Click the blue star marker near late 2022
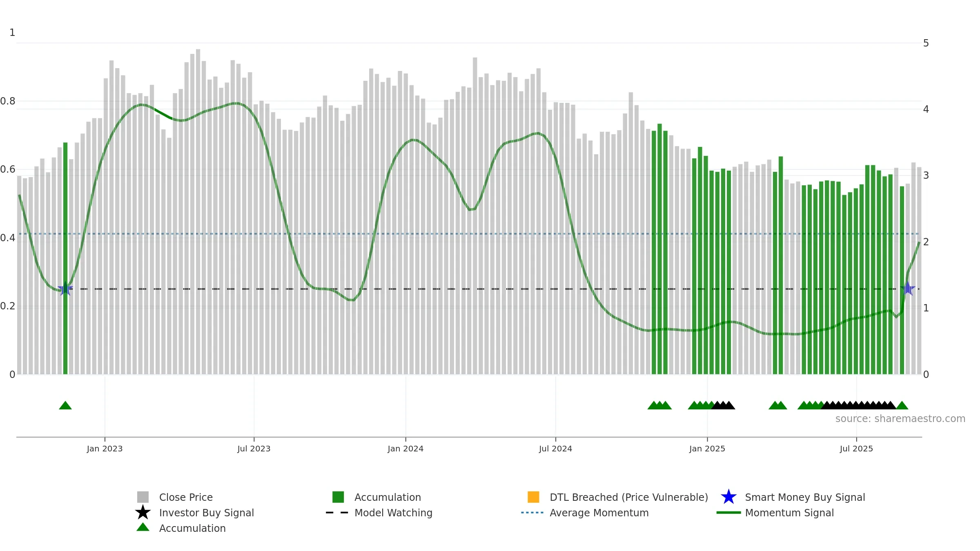Screen dimensions: 980x551 pyautogui.click(x=65, y=289)
